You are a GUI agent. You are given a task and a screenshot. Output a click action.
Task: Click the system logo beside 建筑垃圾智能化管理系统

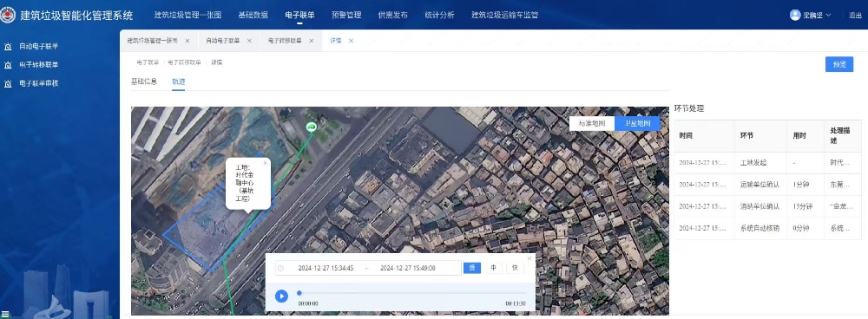point(7,15)
